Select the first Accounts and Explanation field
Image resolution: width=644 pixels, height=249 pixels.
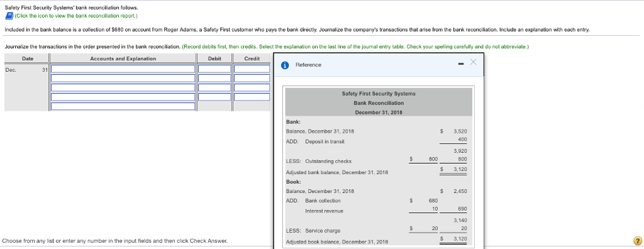pyautogui.click(x=123, y=69)
